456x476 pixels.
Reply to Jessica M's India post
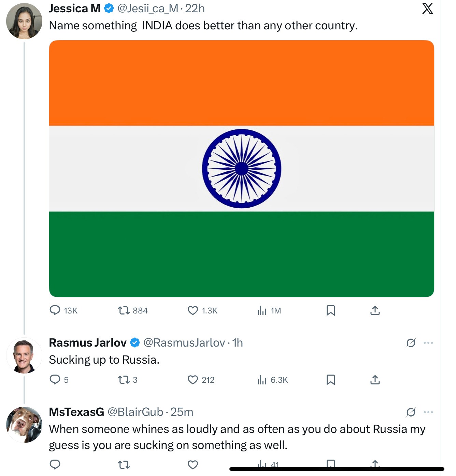(55, 310)
